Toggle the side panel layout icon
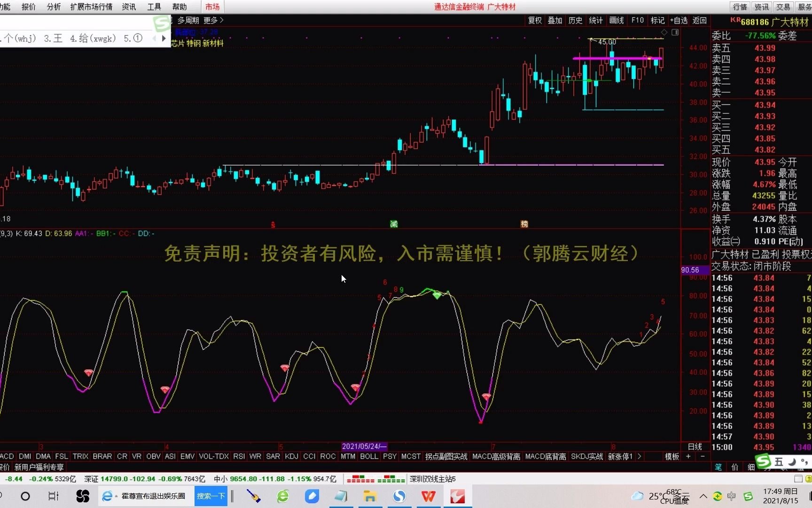This screenshot has height=508, width=812. (x=675, y=32)
